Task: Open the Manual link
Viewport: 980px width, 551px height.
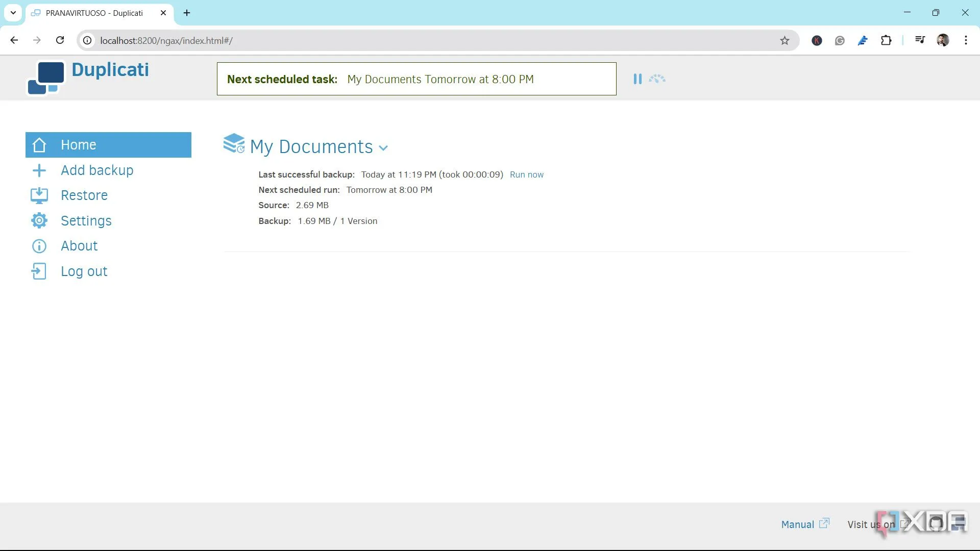Action: [x=797, y=524]
